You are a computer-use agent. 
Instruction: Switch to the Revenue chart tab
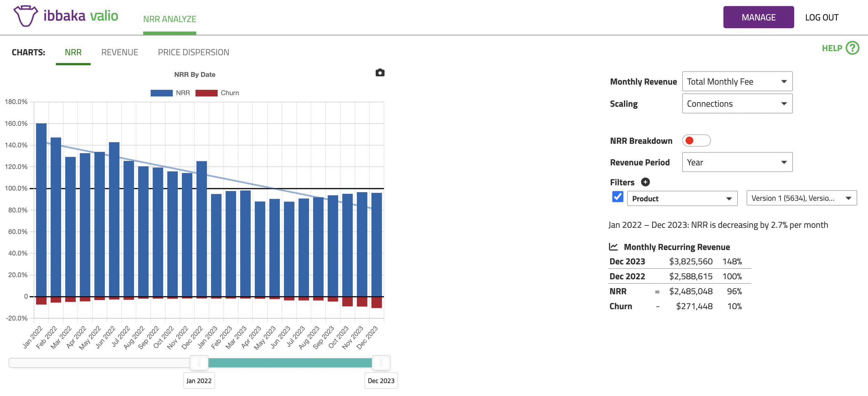119,52
